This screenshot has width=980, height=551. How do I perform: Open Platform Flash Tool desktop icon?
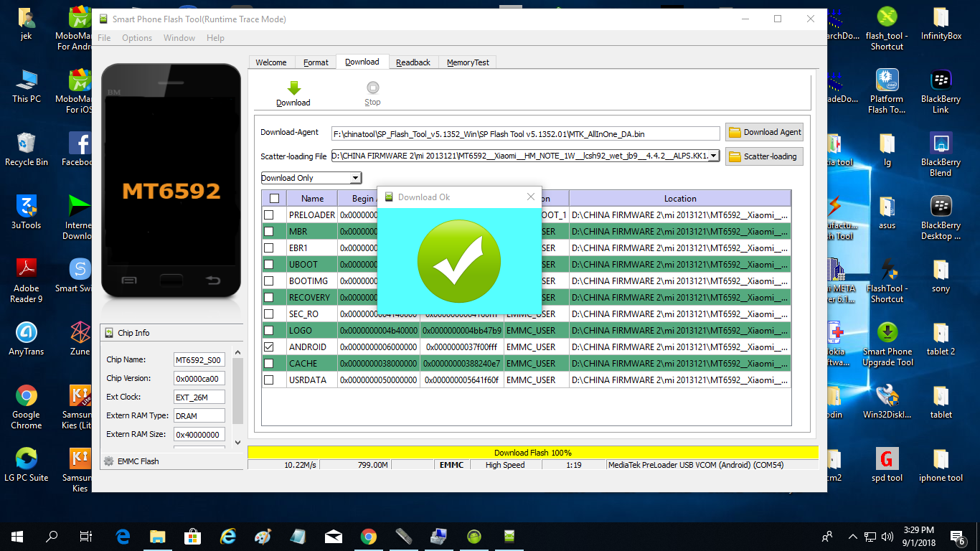point(887,91)
